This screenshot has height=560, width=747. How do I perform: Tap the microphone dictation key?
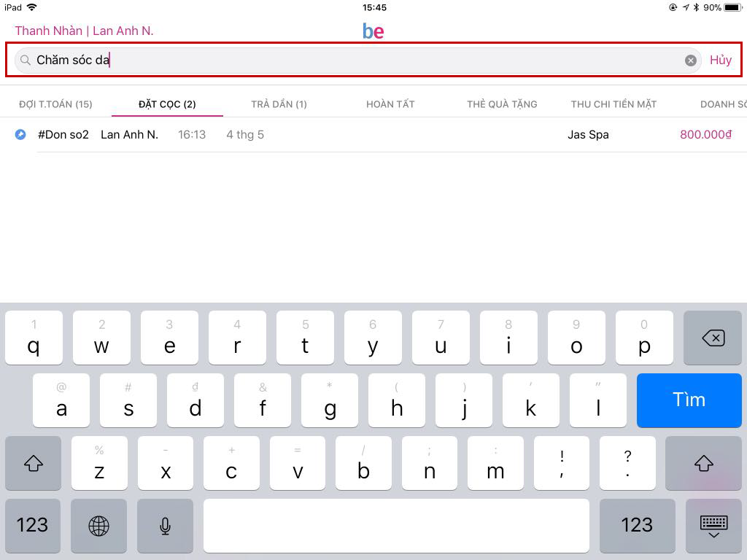pos(166,526)
